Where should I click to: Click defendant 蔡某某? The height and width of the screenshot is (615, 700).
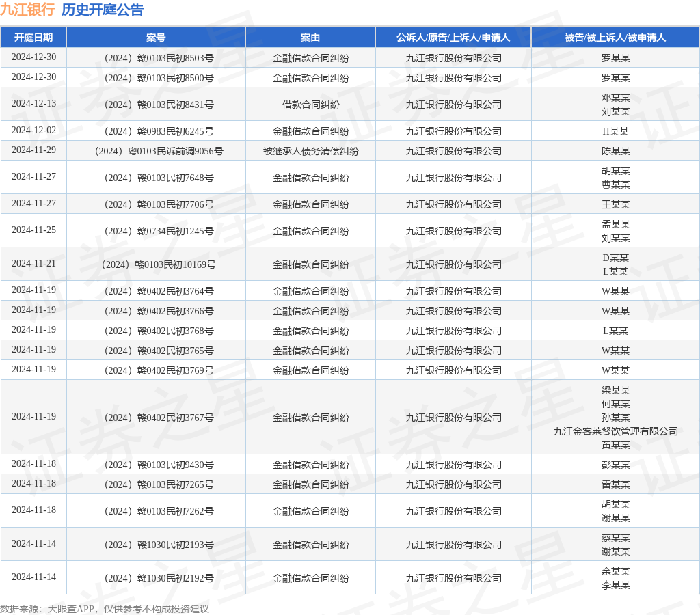tap(616, 538)
